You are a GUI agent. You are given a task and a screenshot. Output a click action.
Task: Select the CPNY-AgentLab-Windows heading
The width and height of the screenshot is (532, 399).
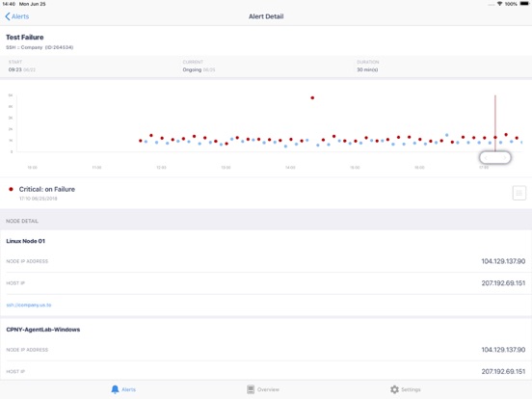(x=43, y=330)
